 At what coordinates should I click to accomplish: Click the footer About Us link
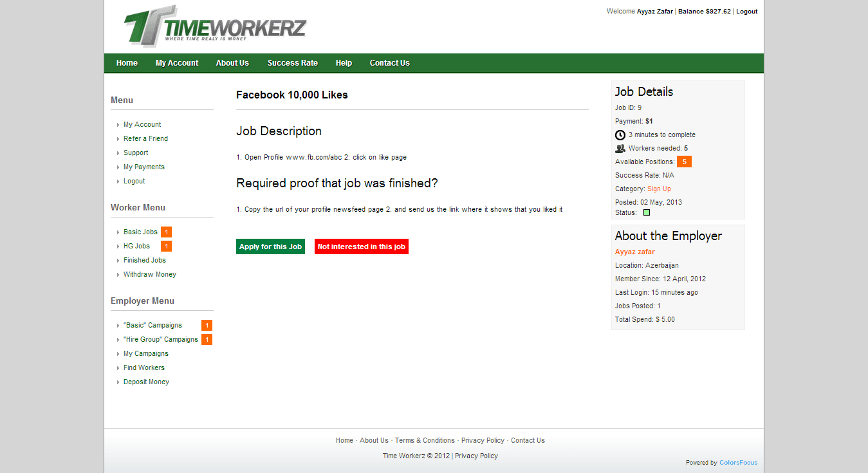(x=374, y=441)
